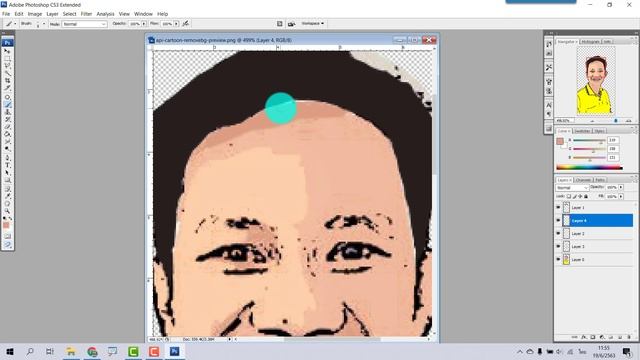The height and width of the screenshot is (360, 640).
Task: Open the layer blending mode dropdown
Action: coord(572,187)
